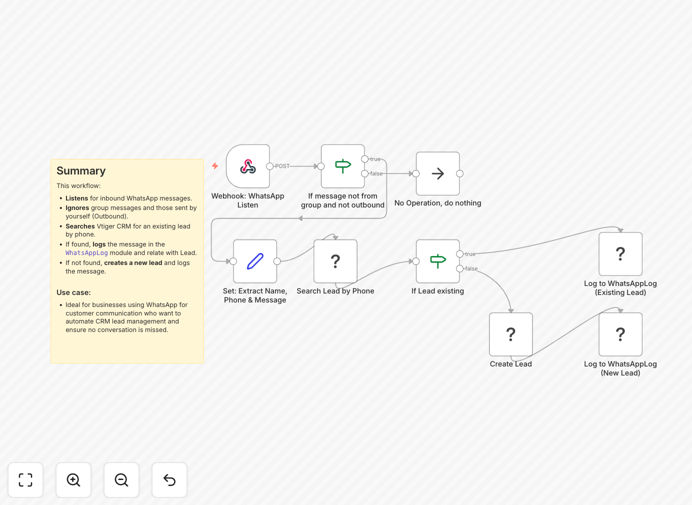Open the Set: Extract Name pencil node

click(255, 261)
